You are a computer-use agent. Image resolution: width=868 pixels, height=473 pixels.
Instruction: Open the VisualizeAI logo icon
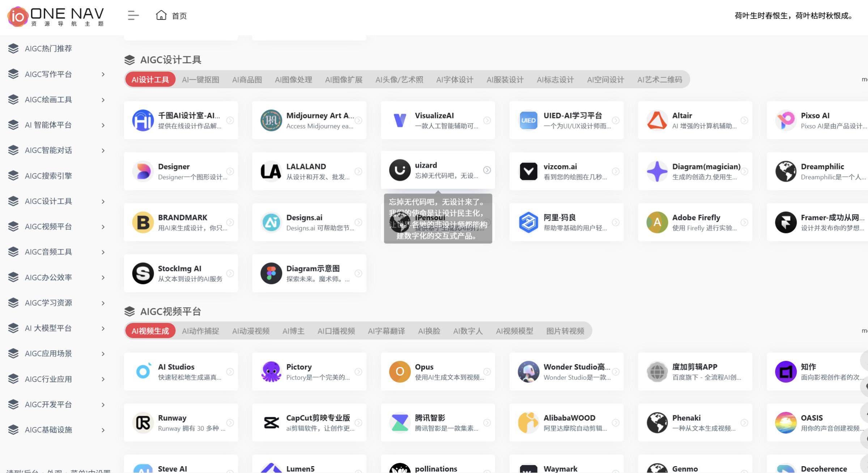point(400,120)
